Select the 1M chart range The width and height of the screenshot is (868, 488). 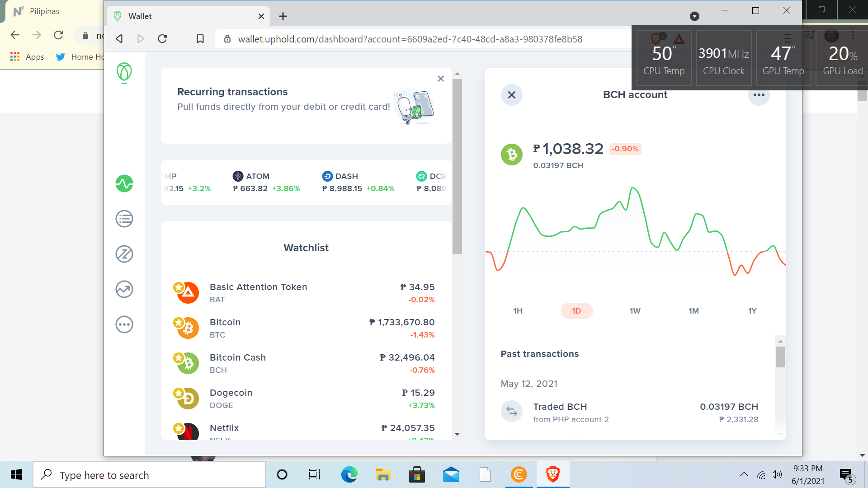click(693, 311)
